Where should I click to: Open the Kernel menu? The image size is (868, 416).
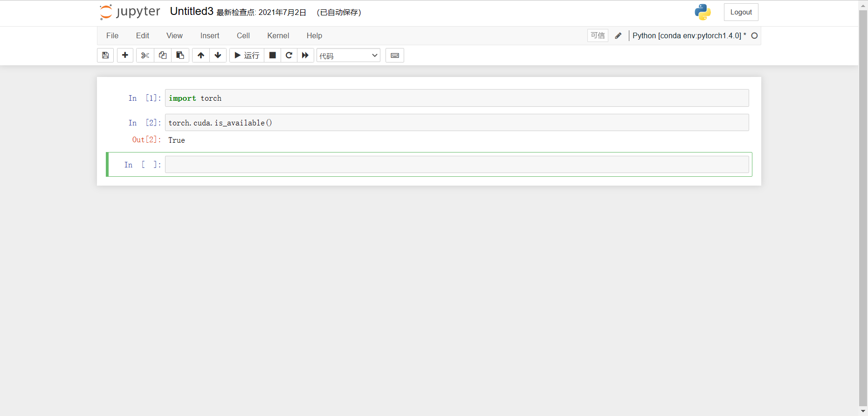pyautogui.click(x=278, y=36)
